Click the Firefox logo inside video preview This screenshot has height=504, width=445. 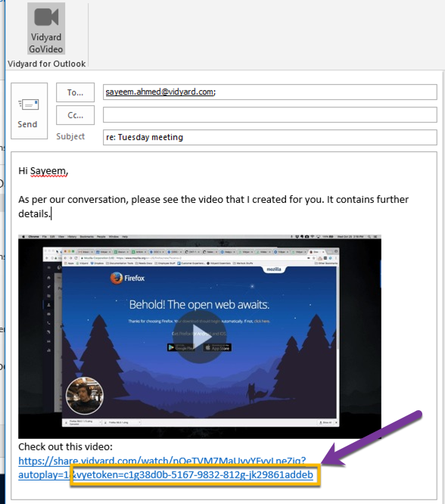click(127, 278)
